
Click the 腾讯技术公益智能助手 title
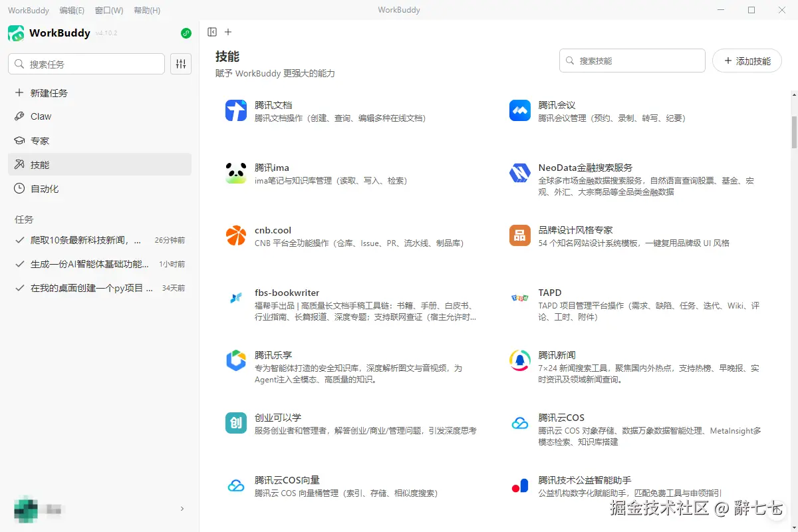585,480
